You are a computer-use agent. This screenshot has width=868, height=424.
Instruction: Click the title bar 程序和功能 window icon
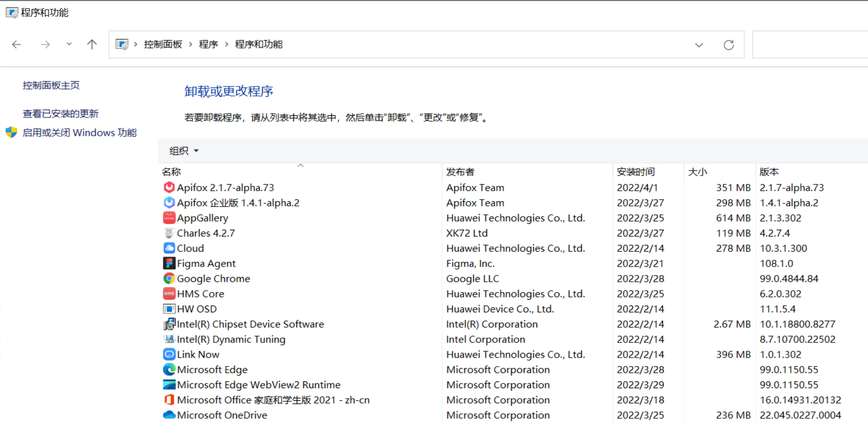click(12, 12)
